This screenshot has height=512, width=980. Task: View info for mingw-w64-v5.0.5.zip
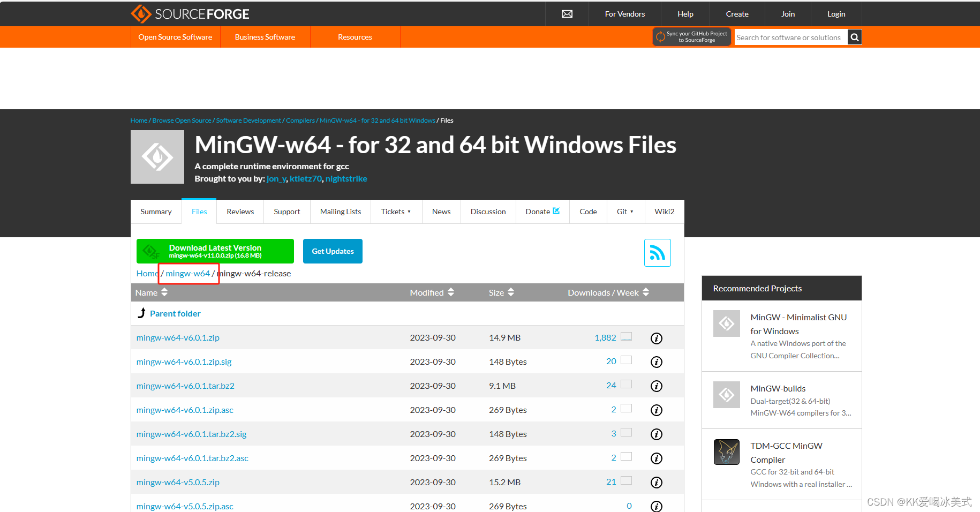657,483
